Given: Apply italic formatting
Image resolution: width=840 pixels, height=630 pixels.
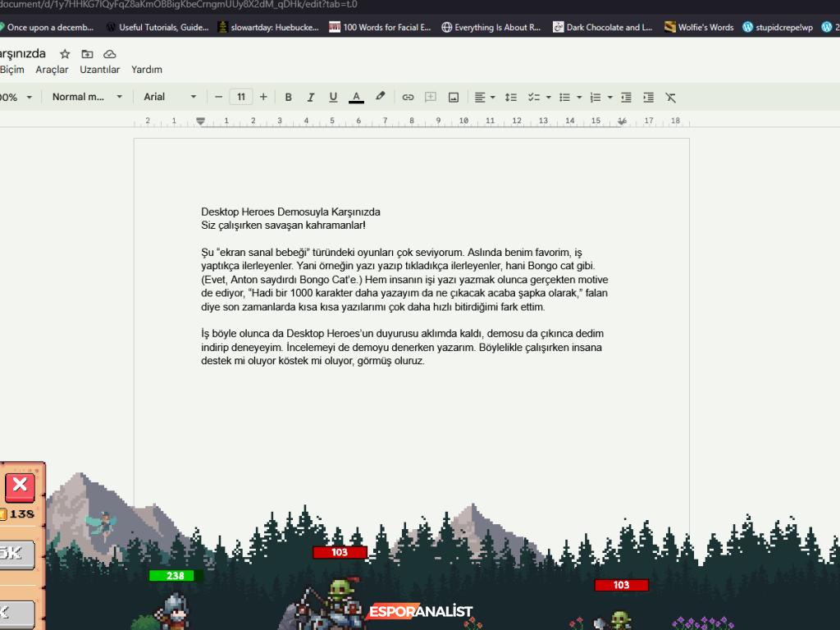Looking at the screenshot, I should [311, 97].
